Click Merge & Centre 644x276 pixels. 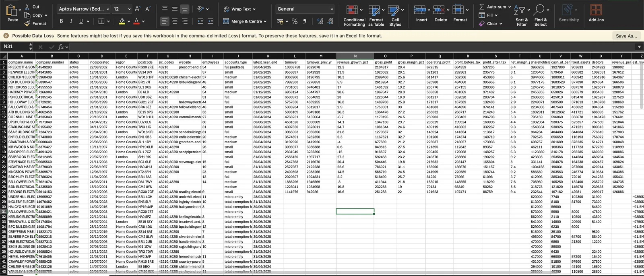pyautogui.click(x=245, y=21)
